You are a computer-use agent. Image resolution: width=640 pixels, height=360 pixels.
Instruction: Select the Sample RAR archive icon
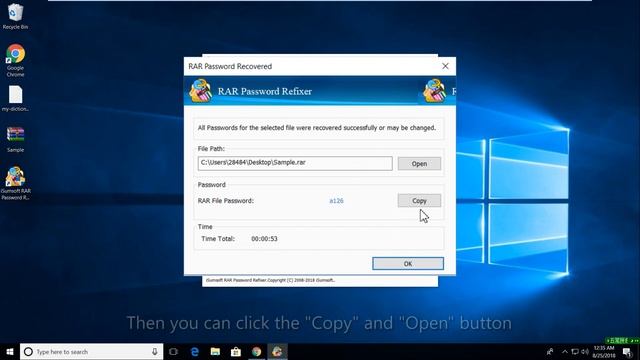point(15,139)
